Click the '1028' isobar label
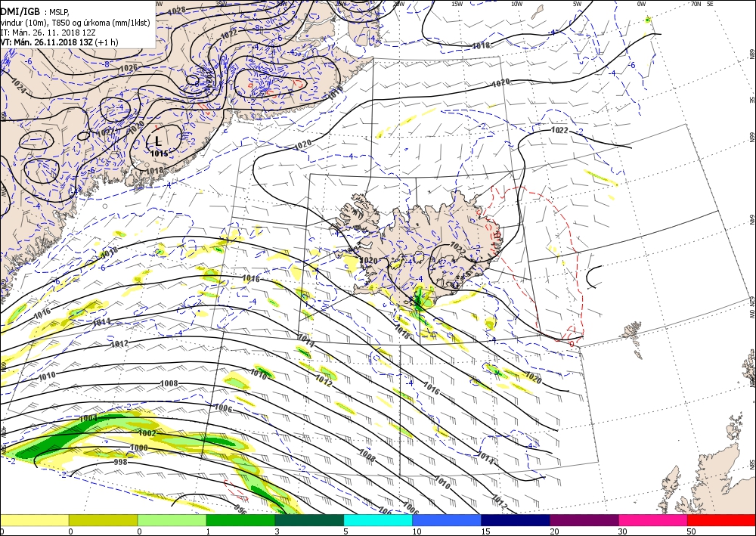Viewport: 756px width, 536px height. click(x=177, y=10)
